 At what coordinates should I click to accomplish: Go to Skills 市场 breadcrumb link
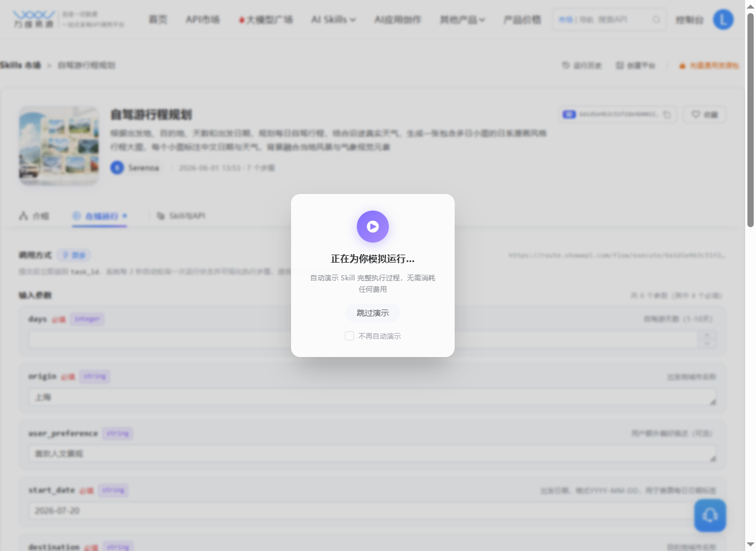(21, 65)
